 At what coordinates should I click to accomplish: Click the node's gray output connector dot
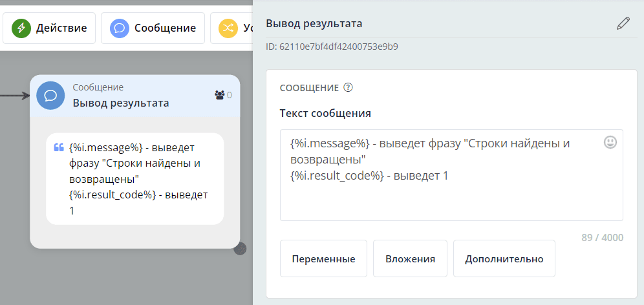(240, 248)
